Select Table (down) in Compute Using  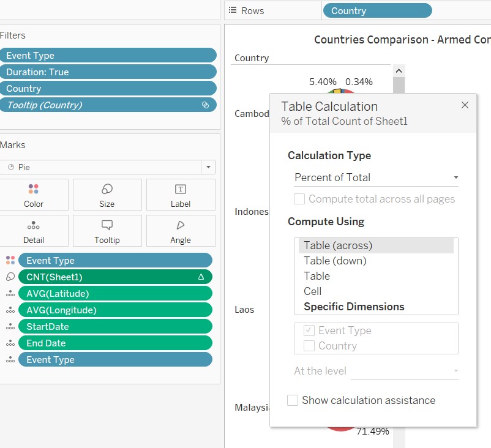pos(335,261)
